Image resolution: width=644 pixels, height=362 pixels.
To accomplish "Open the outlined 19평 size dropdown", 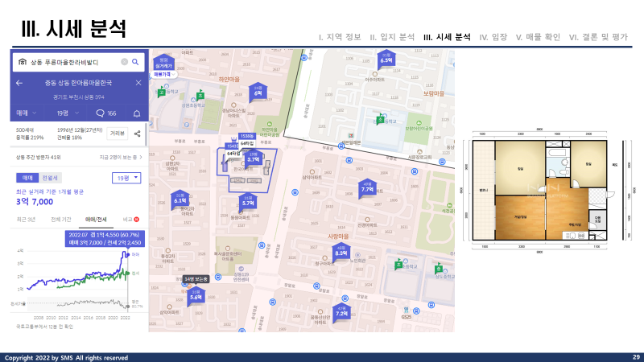I will point(126,178).
